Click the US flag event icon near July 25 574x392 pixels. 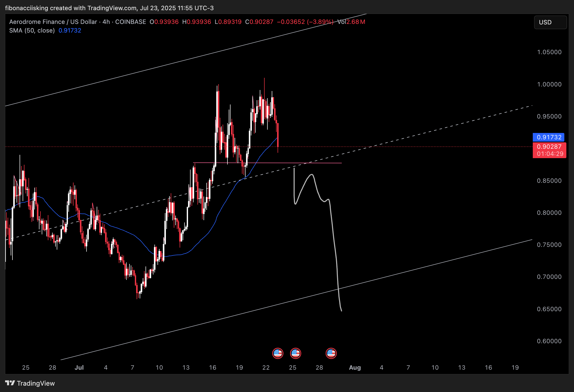click(x=295, y=353)
